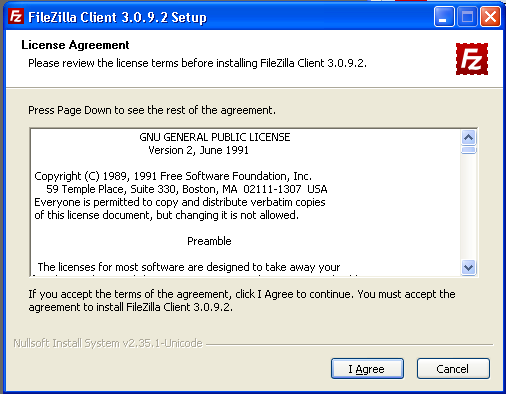
Task: Click the Press Page Down instruction text
Action: point(152,110)
